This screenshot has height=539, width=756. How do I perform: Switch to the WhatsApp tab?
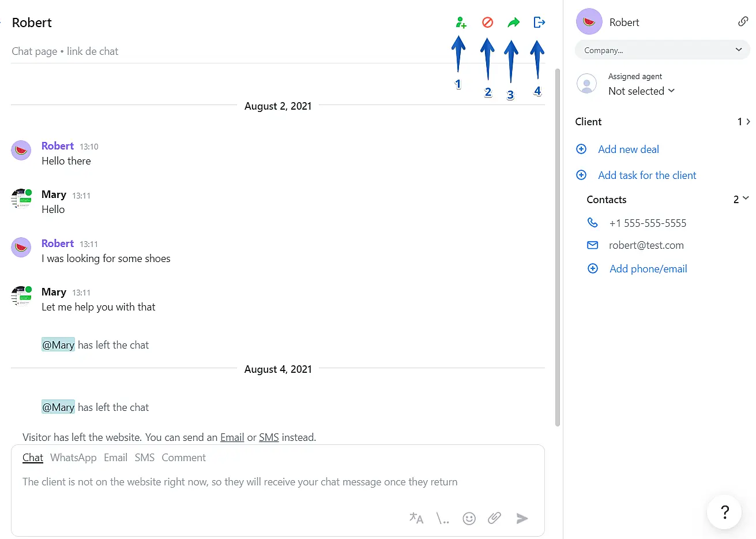(73, 458)
